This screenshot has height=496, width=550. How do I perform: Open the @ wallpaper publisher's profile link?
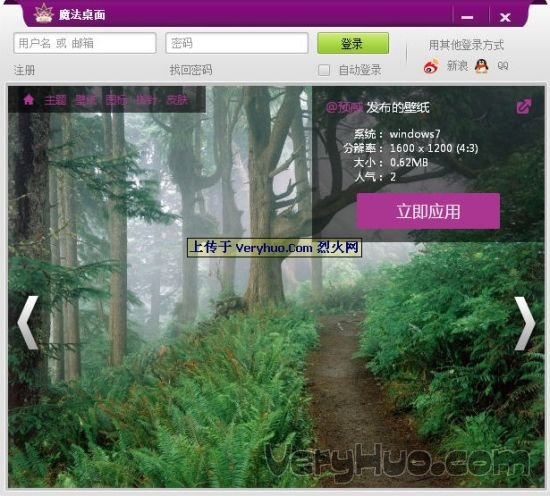[344, 107]
